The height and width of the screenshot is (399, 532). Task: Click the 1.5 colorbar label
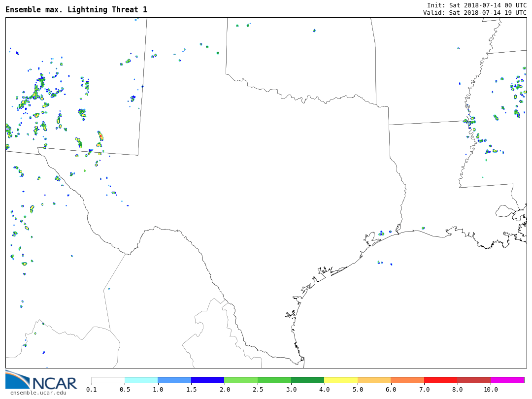pos(191,389)
